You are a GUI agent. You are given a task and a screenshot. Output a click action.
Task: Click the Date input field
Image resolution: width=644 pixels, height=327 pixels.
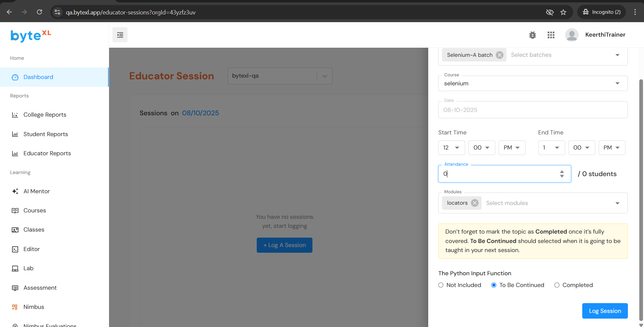[x=533, y=110]
